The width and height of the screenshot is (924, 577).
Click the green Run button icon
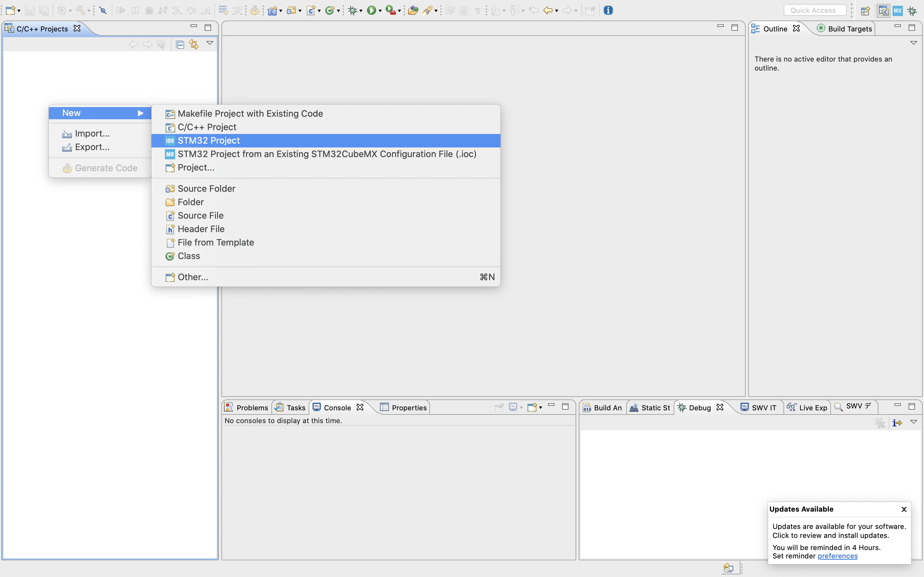371,11
